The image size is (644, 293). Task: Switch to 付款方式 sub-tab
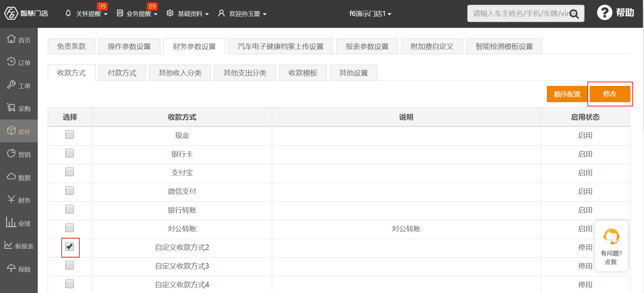122,73
